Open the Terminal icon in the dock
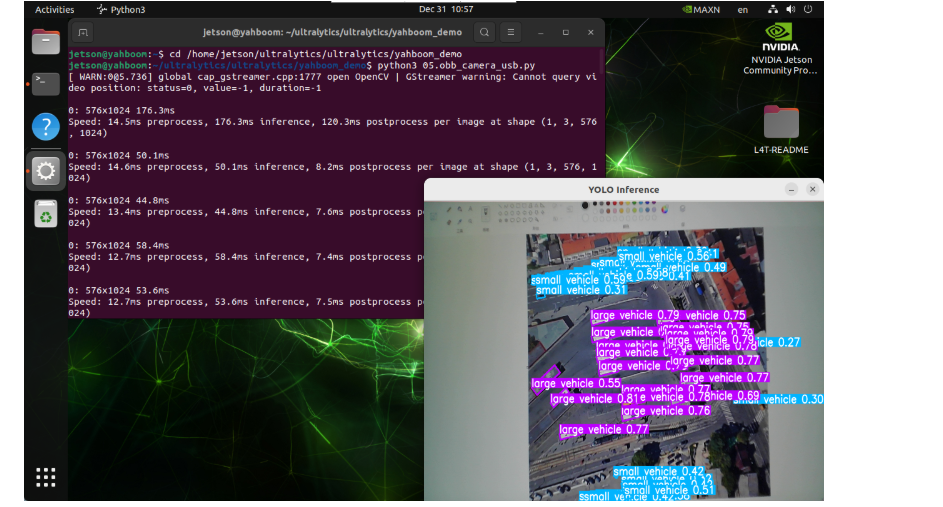 tap(46, 84)
